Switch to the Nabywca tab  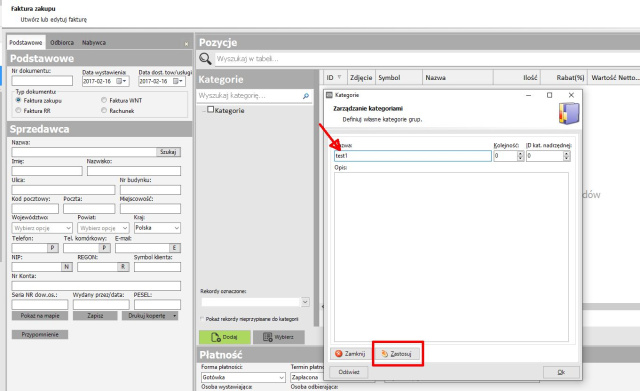coord(94,42)
